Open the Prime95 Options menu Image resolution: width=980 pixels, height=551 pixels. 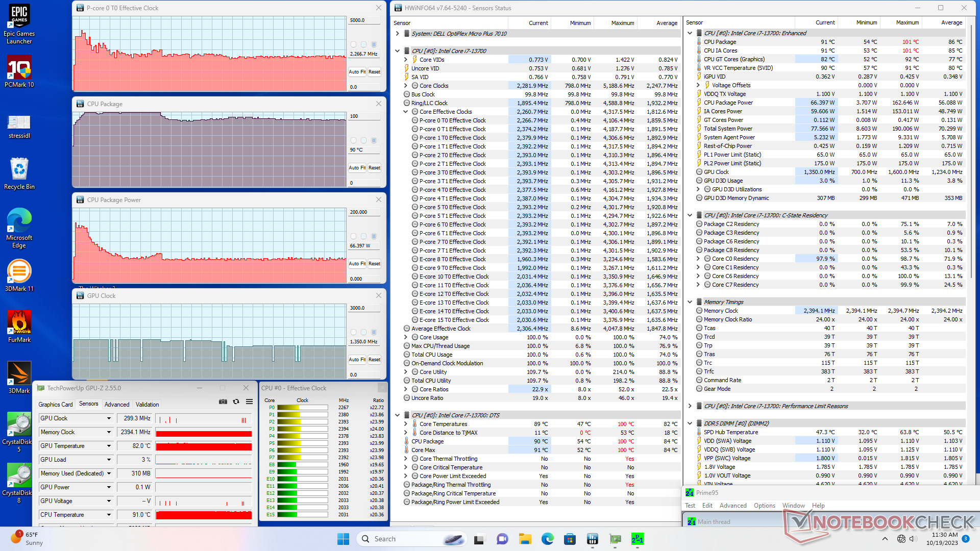(x=764, y=506)
